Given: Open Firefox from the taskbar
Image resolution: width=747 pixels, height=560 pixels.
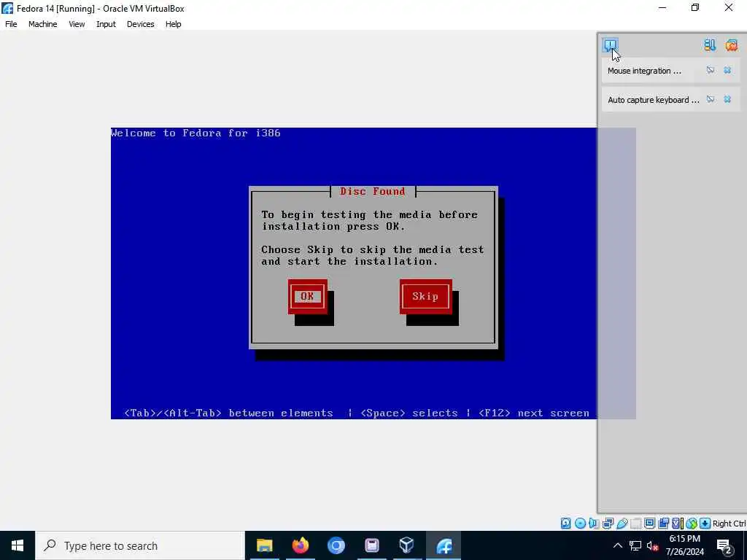Looking at the screenshot, I should coord(300,545).
